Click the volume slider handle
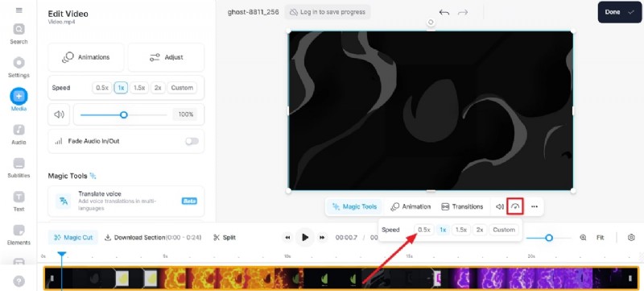Image resolution: width=644 pixels, height=291 pixels. pyautogui.click(x=124, y=114)
